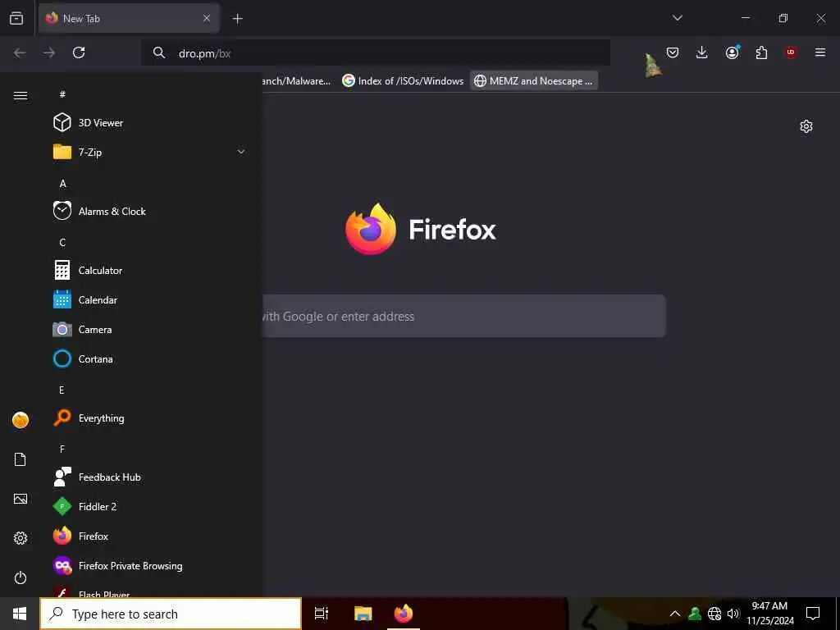Save page to Pocket
840x630 pixels.
(x=673, y=52)
